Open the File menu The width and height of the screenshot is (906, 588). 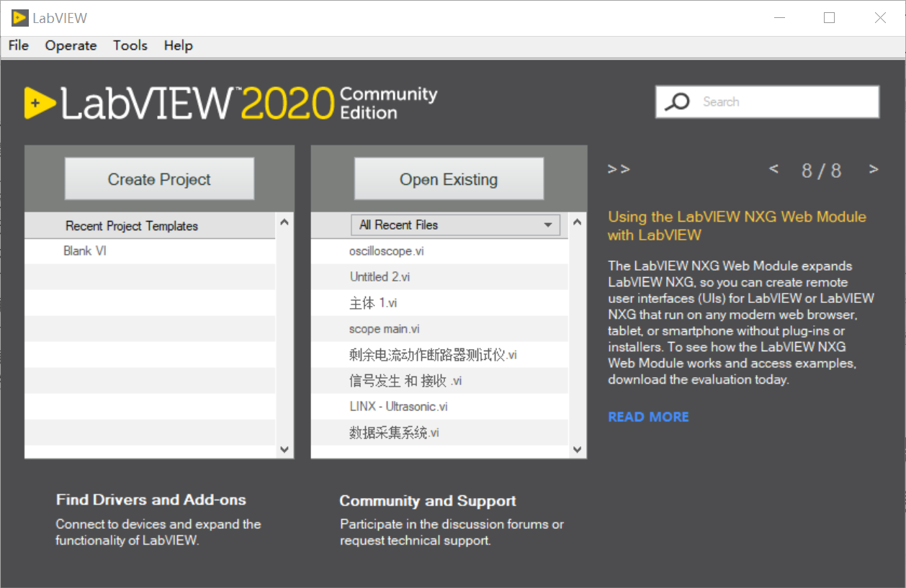pyautogui.click(x=17, y=45)
